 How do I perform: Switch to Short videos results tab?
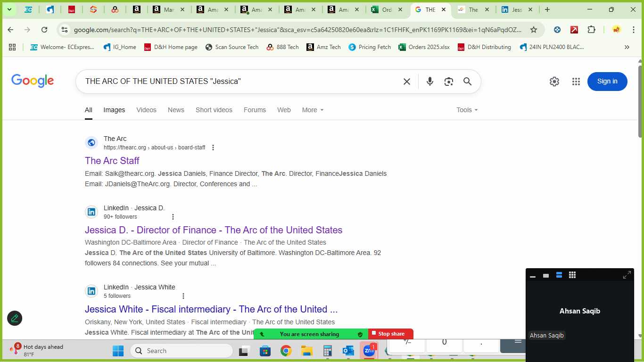tap(214, 110)
